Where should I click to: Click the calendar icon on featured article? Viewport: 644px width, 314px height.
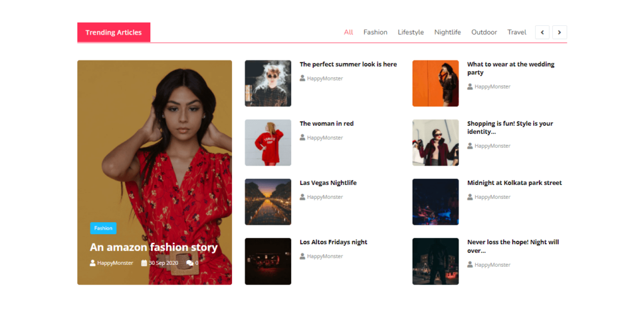144,263
